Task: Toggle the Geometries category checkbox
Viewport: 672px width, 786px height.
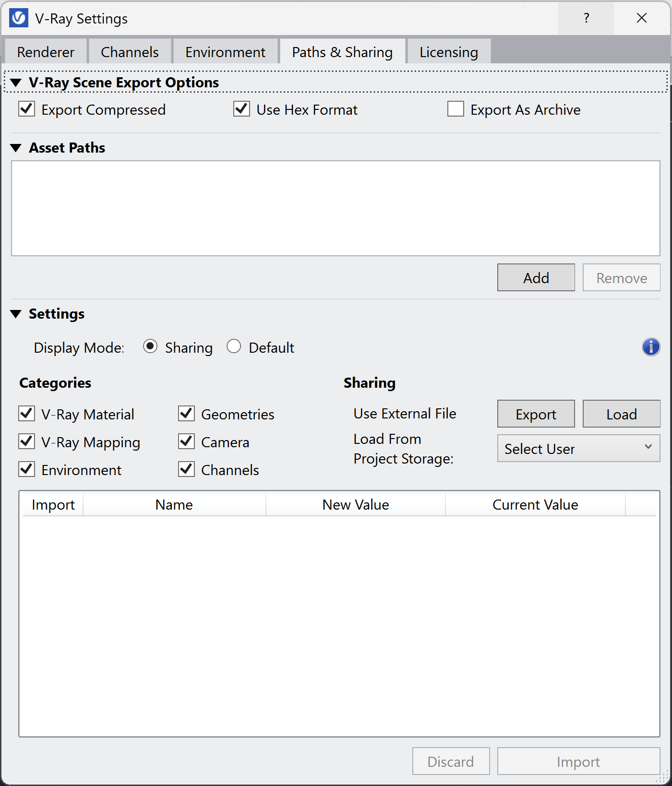Action: tap(186, 414)
